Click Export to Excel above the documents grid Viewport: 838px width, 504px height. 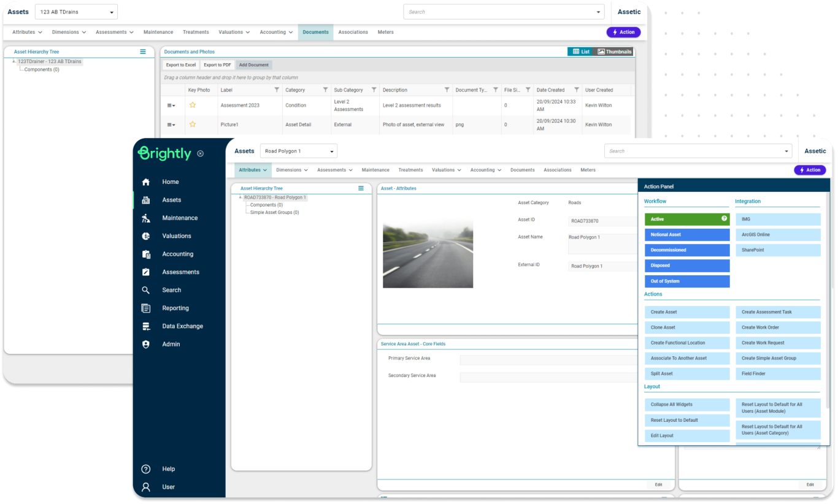tap(180, 64)
